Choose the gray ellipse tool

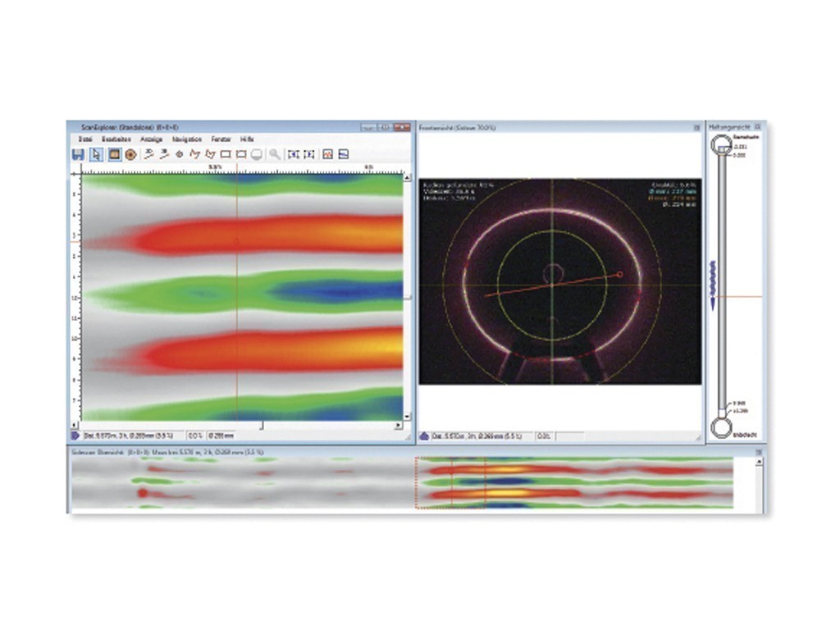point(257,155)
